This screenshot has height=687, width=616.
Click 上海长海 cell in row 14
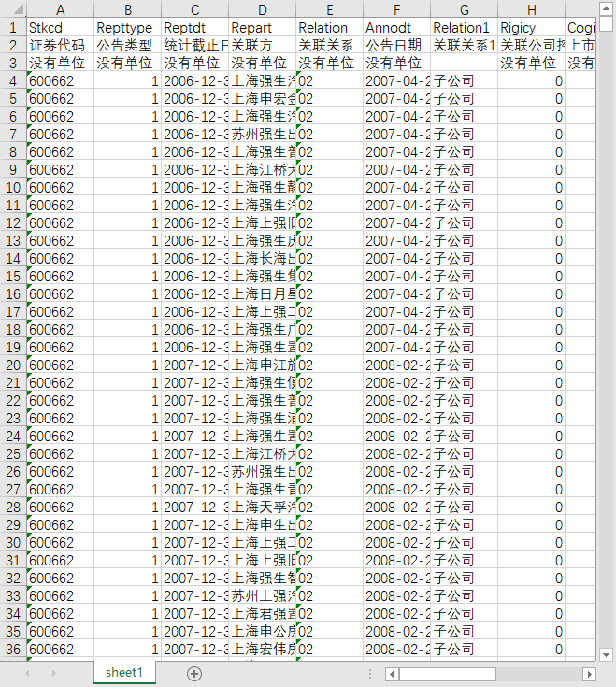[x=262, y=259]
